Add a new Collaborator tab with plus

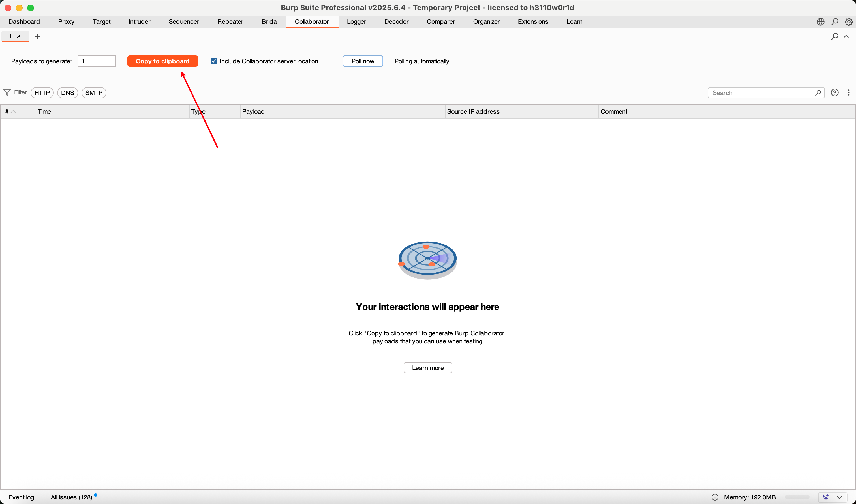pos(38,36)
